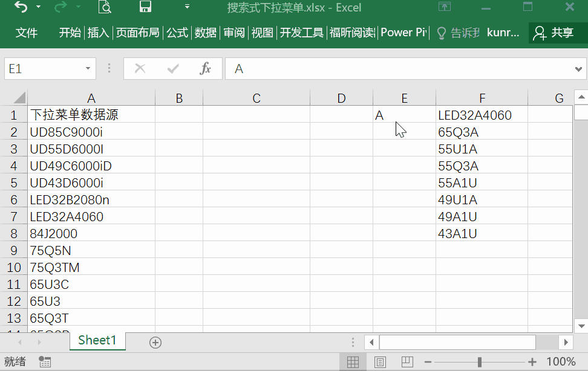Image resolution: width=588 pixels, height=371 pixels.
Task: Zoom in with the plus button
Action: [532, 362]
